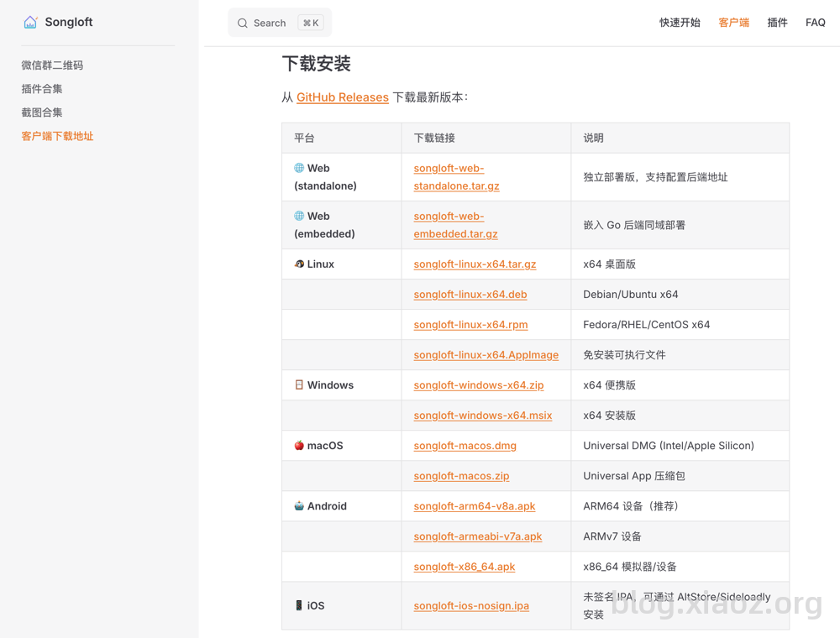Viewport: 840px width, 638px height.
Task: Download songloft-web-embedded.tar.gz
Action: click(455, 225)
